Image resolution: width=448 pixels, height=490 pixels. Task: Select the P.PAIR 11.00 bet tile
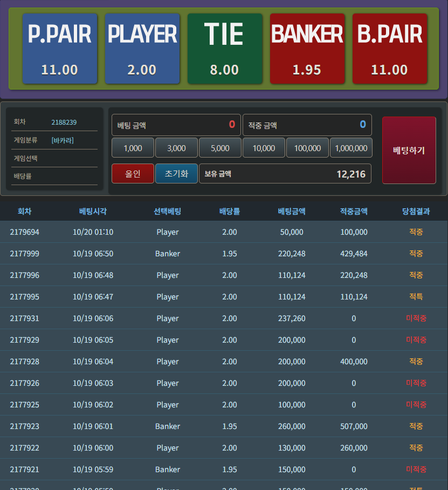[60, 49]
